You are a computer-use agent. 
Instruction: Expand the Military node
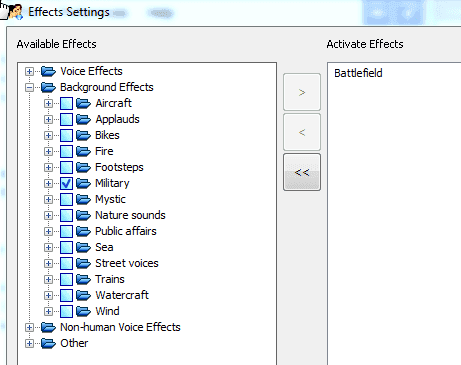[48, 183]
